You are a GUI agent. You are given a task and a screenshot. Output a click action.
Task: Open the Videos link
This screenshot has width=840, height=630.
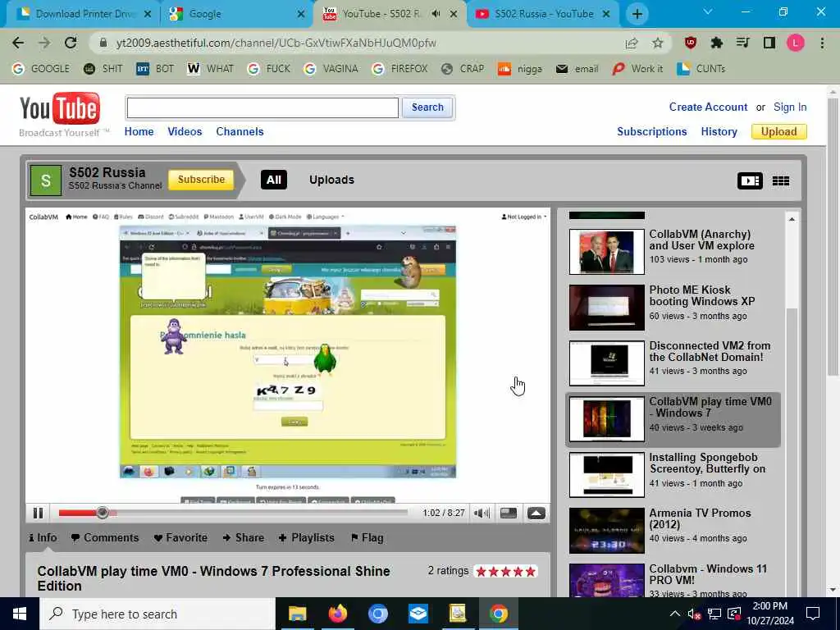coord(185,132)
